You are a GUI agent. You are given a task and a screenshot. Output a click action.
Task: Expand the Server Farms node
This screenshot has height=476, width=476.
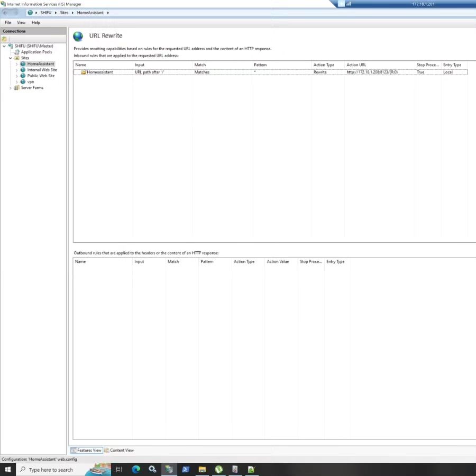[x=11, y=88]
